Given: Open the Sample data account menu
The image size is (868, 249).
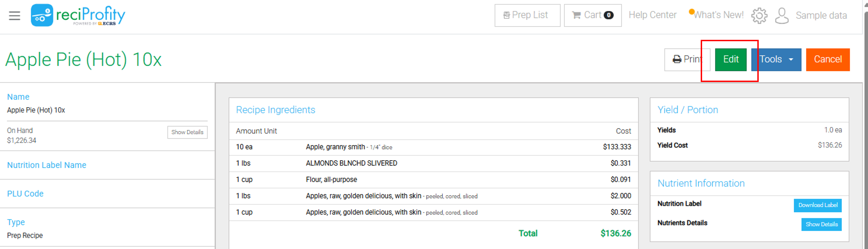Looking at the screenshot, I should pyautogui.click(x=821, y=16).
